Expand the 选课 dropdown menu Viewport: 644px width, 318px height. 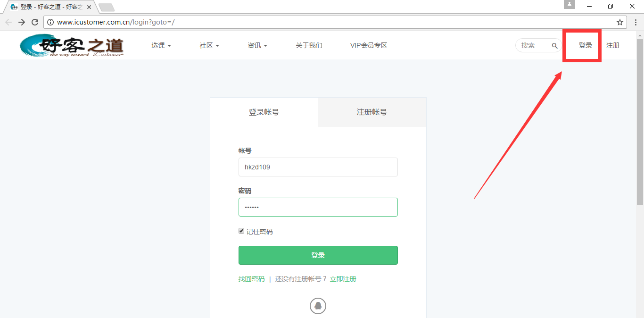pos(161,46)
